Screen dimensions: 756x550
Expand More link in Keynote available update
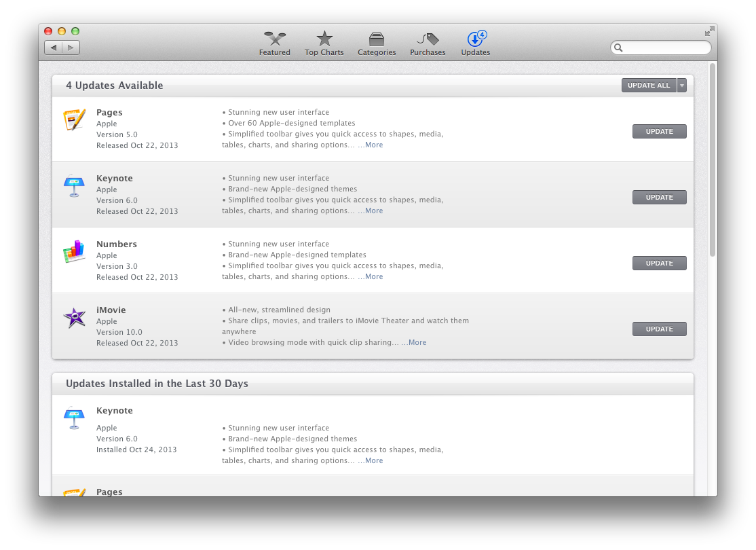tap(374, 210)
